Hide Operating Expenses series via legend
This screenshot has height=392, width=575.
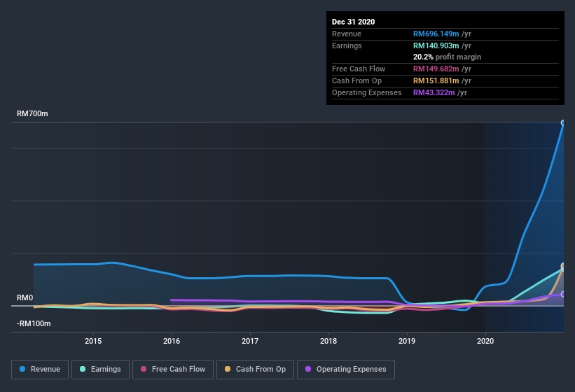click(x=346, y=369)
